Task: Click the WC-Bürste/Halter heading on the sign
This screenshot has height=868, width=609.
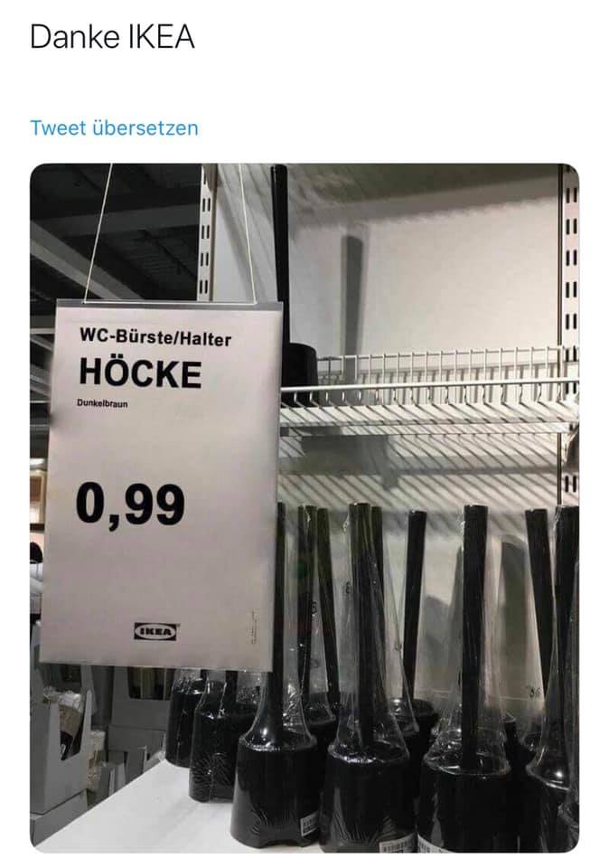Action: [x=155, y=337]
